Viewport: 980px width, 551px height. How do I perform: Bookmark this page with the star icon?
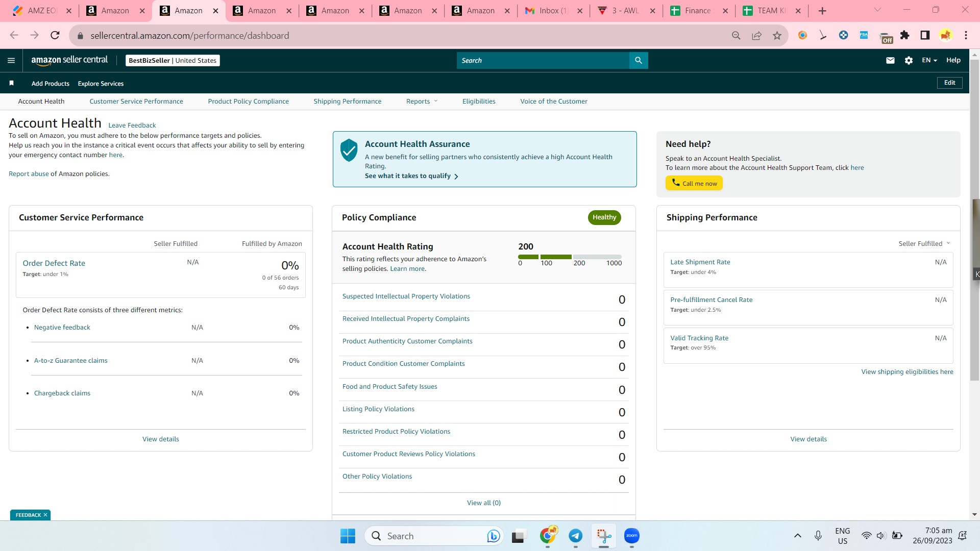pyautogui.click(x=777, y=35)
